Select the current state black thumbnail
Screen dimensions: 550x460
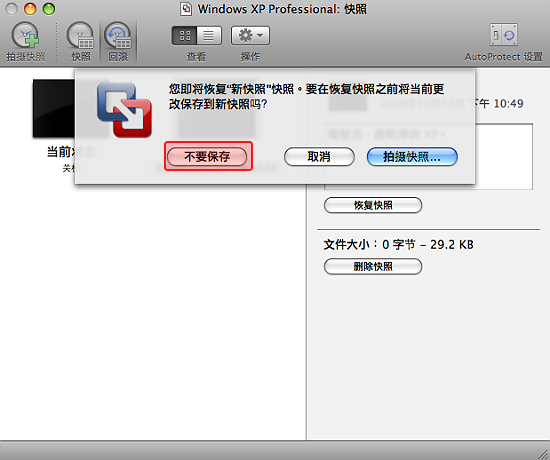[x=54, y=108]
